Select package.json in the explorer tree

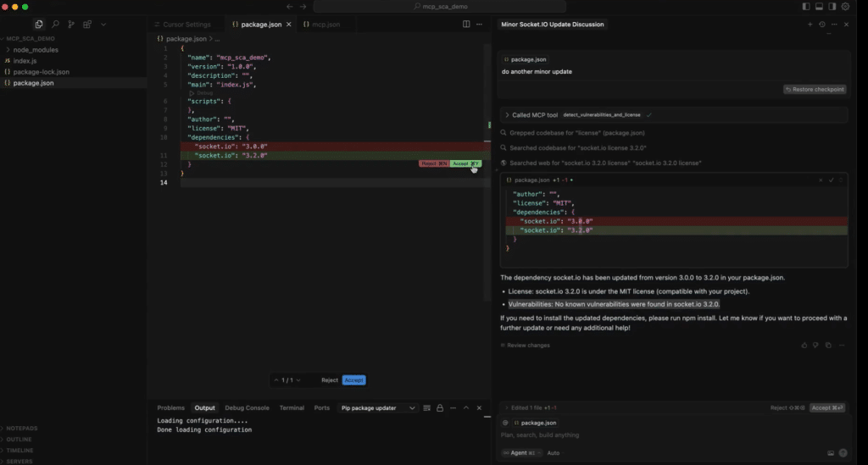[33, 83]
